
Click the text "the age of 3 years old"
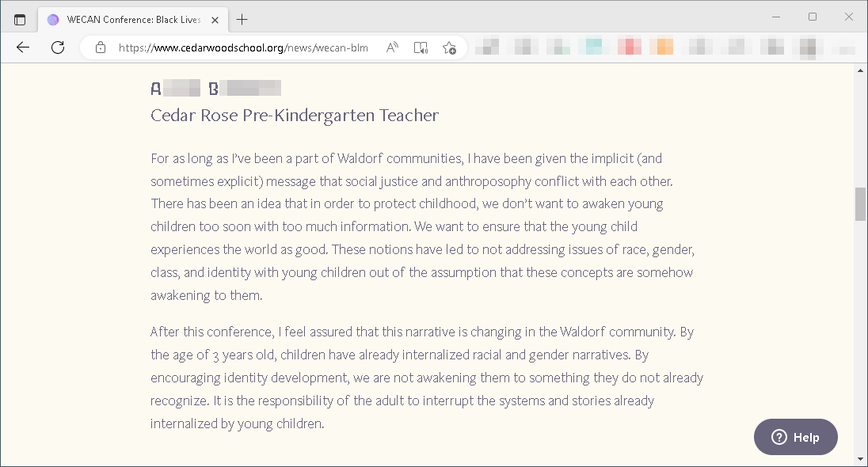(212, 355)
